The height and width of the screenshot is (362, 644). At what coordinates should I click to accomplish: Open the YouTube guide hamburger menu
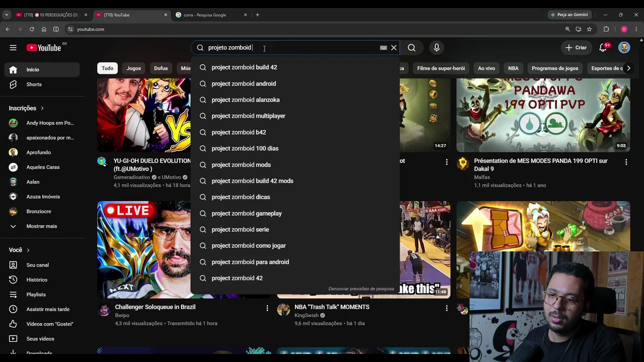pos(13,48)
